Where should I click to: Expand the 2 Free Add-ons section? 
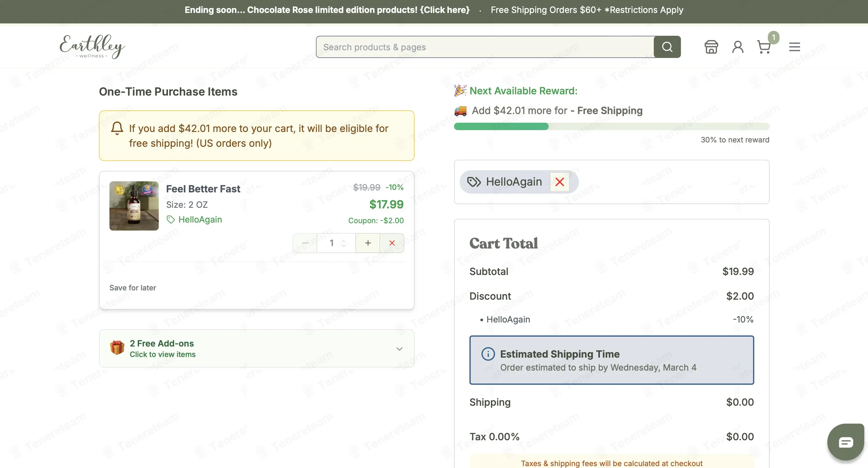point(256,348)
